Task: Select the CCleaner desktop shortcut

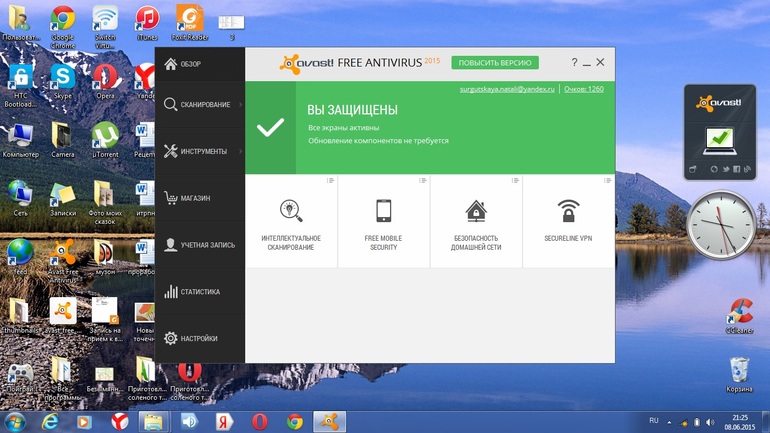Action: [740, 317]
